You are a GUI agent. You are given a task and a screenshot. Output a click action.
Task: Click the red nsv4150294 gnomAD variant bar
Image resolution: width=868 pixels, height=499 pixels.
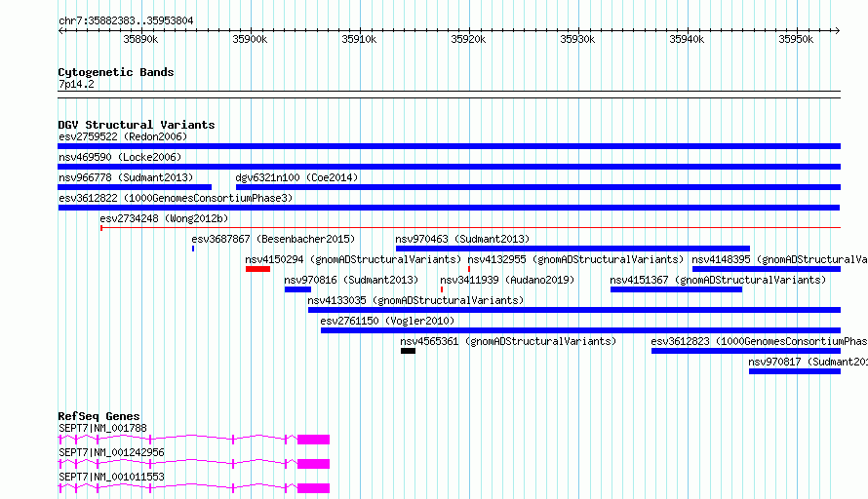pos(258,269)
